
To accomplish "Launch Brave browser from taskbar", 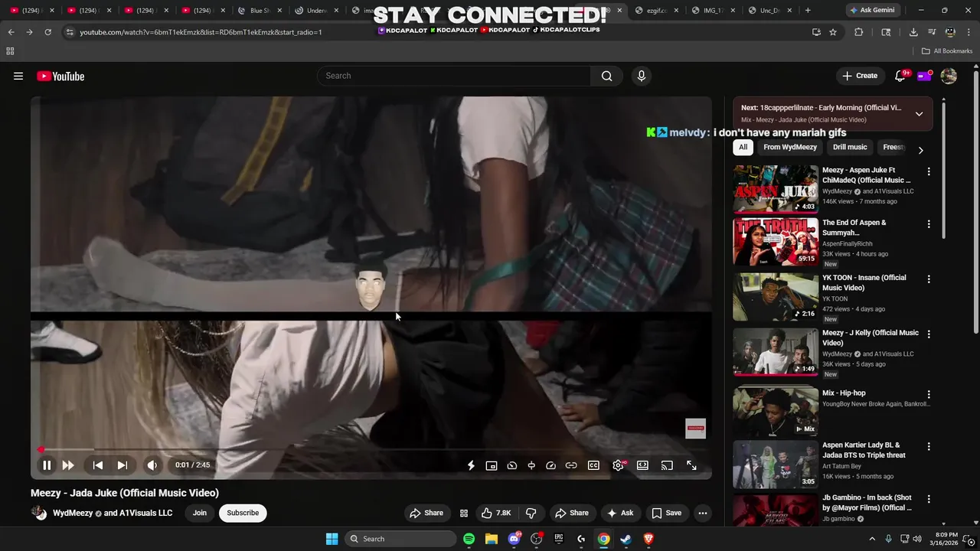I will tap(648, 539).
